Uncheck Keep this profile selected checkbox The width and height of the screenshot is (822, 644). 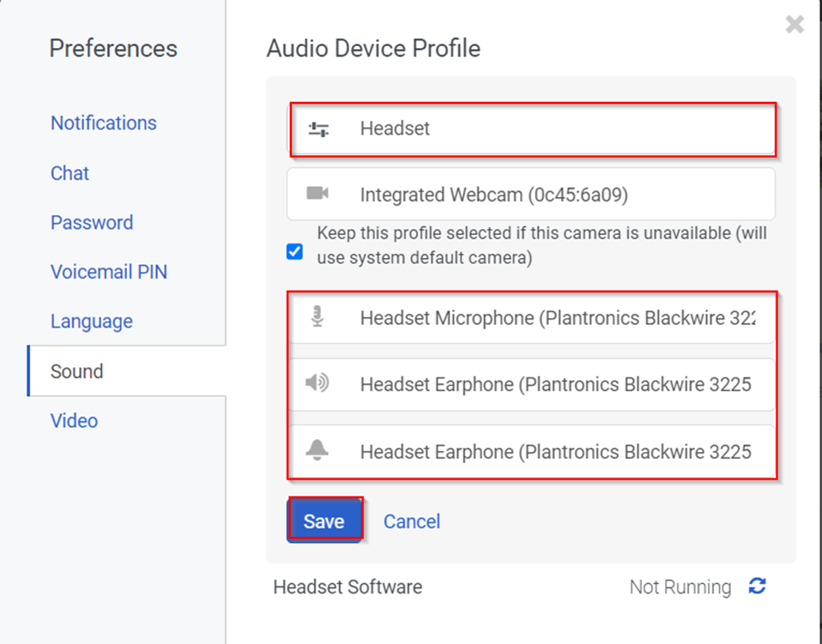click(x=295, y=252)
